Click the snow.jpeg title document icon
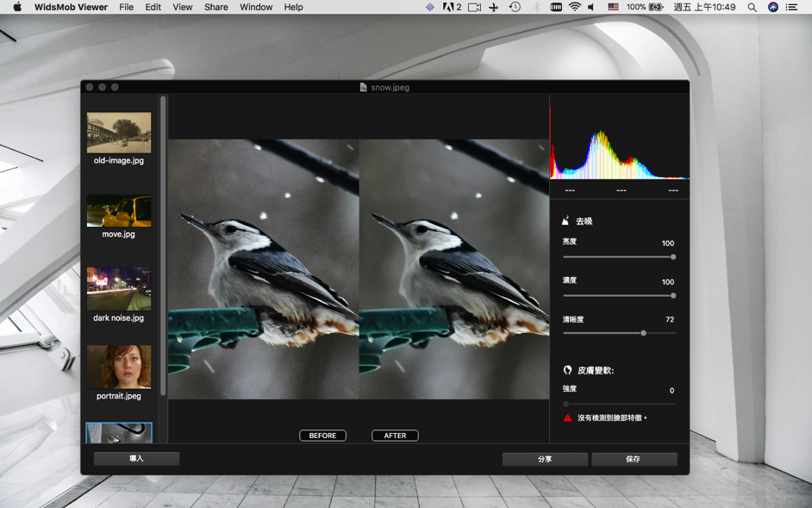Image resolution: width=812 pixels, height=508 pixels. 364,87
